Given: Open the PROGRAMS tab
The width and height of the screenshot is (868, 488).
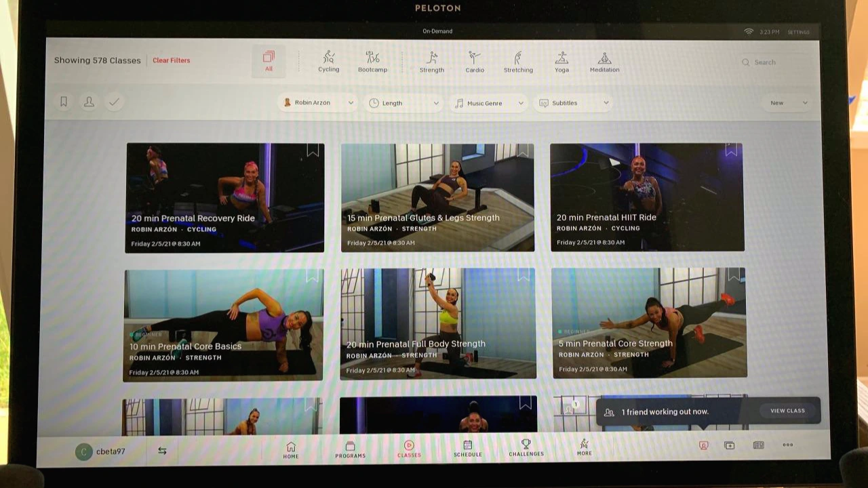Looking at the screenshot, I should click(x=350, y=450).
